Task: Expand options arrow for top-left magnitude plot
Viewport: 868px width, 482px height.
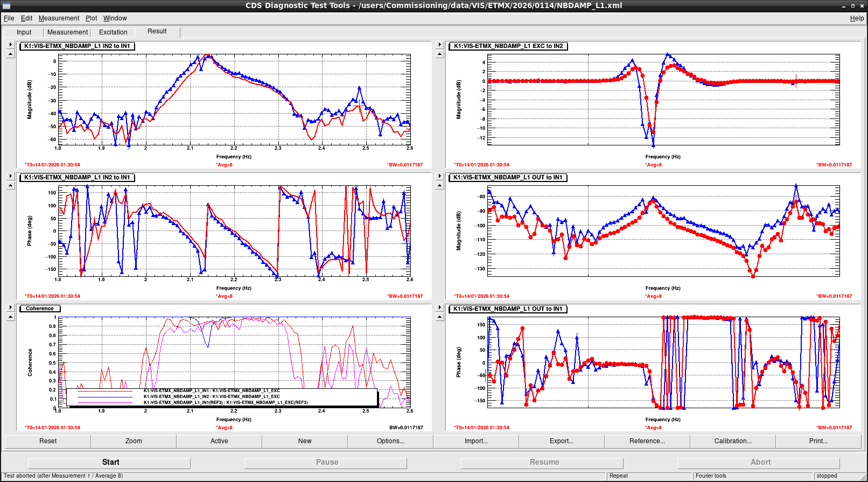Action: (x=10, y=45)
